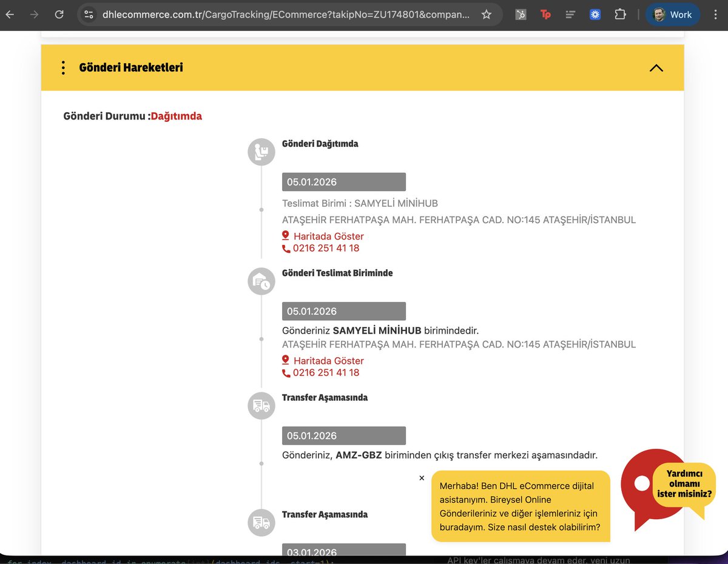Click the red map pin beside Haritada Göster
This screenshot has height=564, width=728.
(x=286, y=235)
